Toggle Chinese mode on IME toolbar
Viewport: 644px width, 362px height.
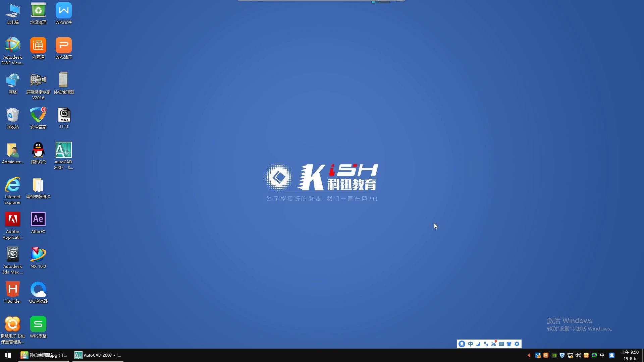point(471,344)
